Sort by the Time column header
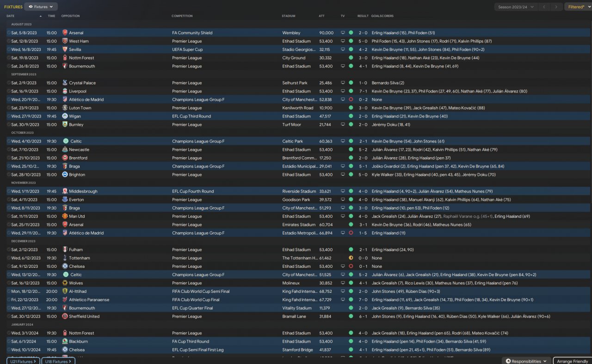The width and height of the screenshot is (592, 364). (51, 16)
